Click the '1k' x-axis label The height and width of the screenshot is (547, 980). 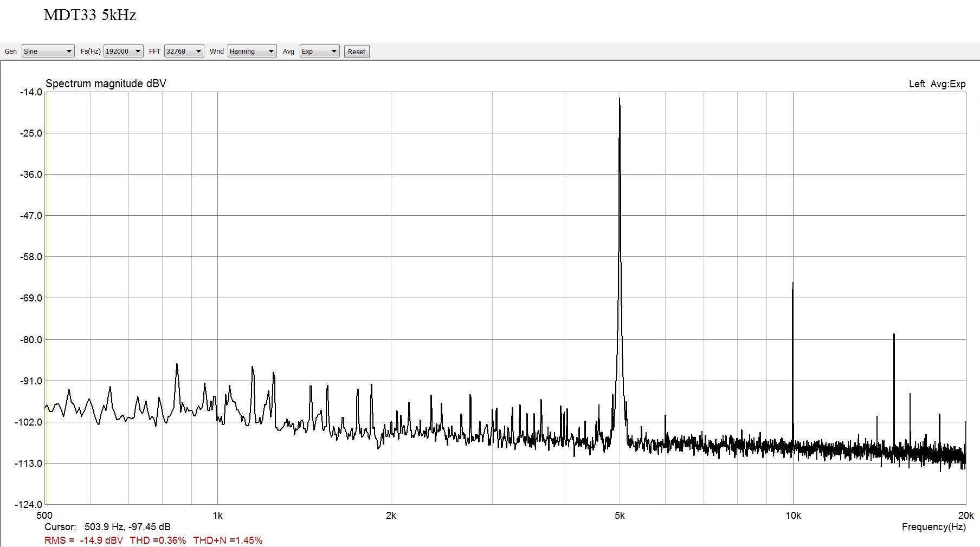[217, 516]
